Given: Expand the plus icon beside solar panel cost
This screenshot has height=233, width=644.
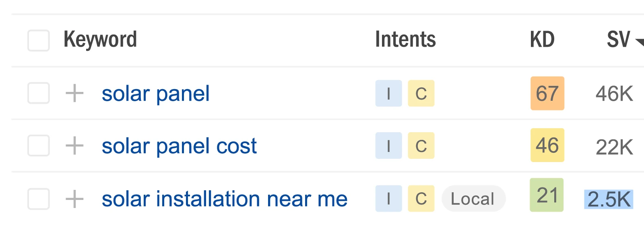Looking at the screenshot, I should (x=74, y=146).
